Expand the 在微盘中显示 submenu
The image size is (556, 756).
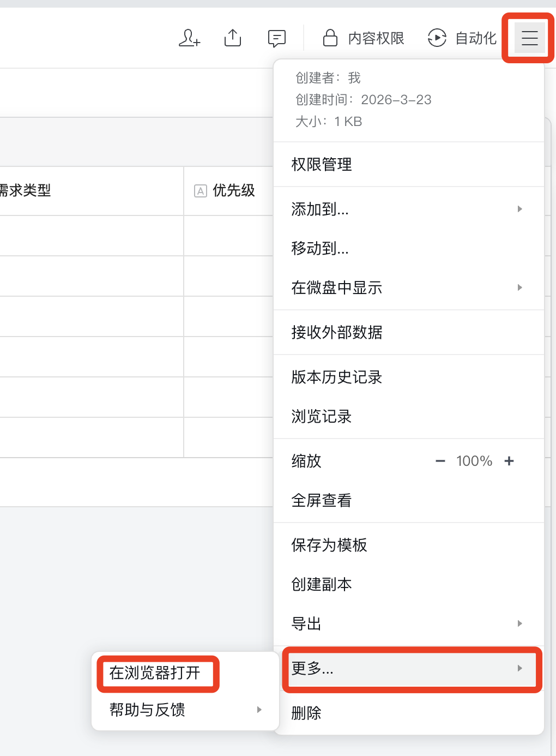[409, 287]
